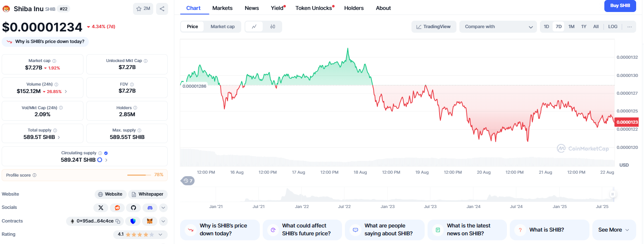644x244 pixels.
Task: Click "What is the latest news on SHIB?"
Action: (x=467, y=230)
